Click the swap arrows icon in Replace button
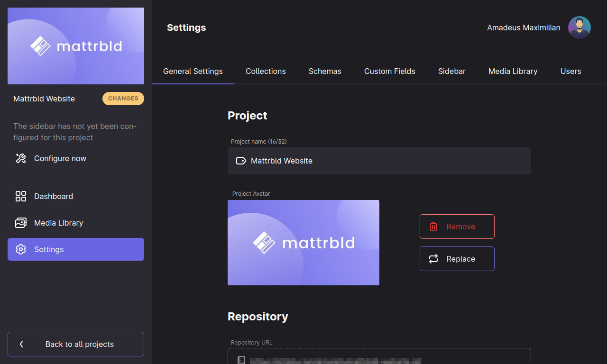 pyautogui.click(x=433, y=259)
